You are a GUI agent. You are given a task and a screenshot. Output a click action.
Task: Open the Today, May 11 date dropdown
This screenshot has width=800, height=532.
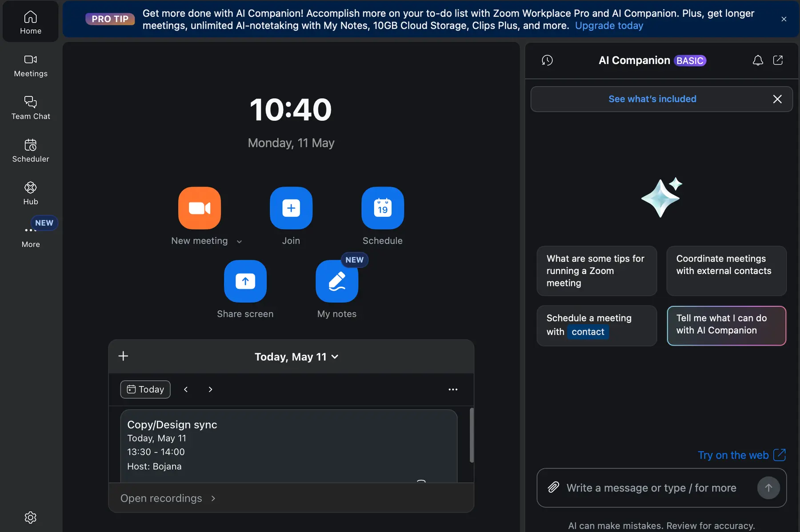tap(296, 357)
